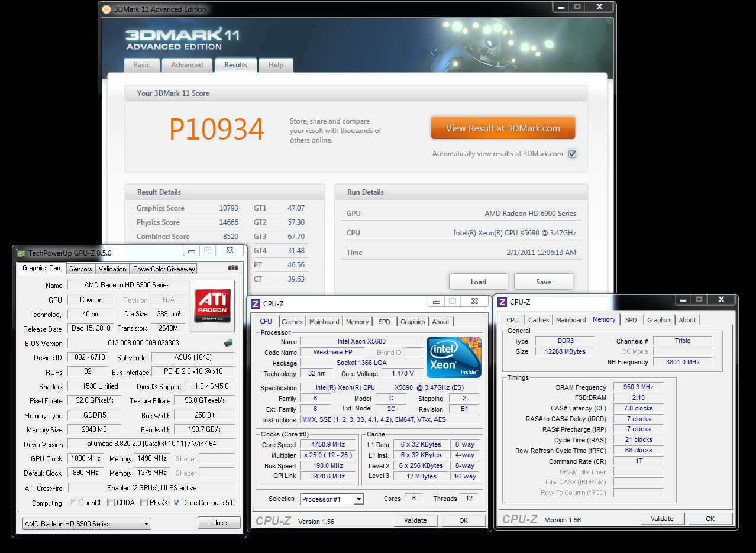Click the Core Speed value 4750.9 MHz

(x=328, y=445)
